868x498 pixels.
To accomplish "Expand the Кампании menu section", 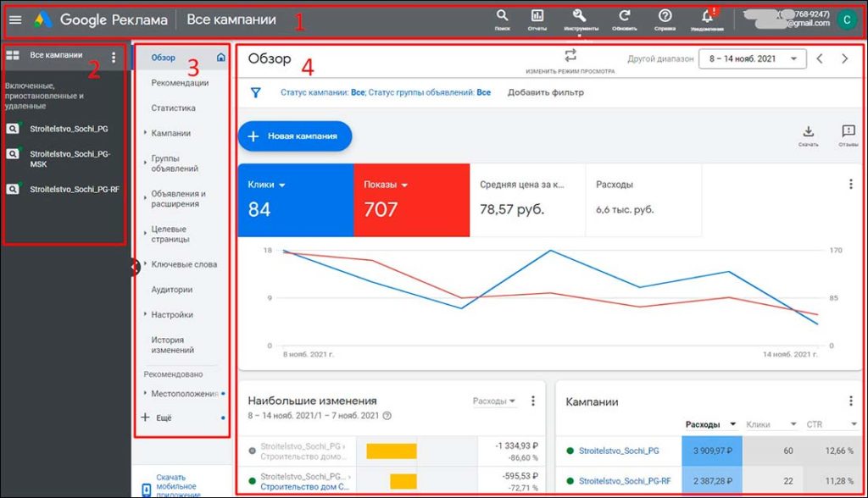I will 145,133.
